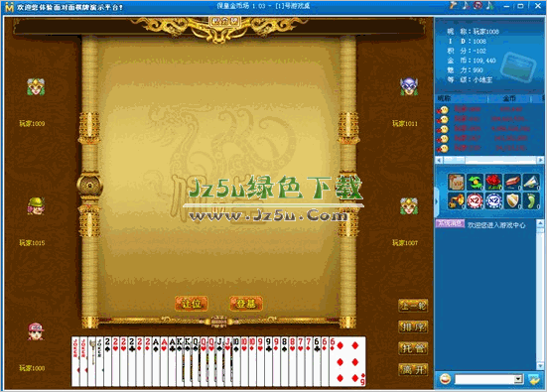Select the ace of hearts card in hand
Screen dimensions: 547x392
(x=165, y=361)
